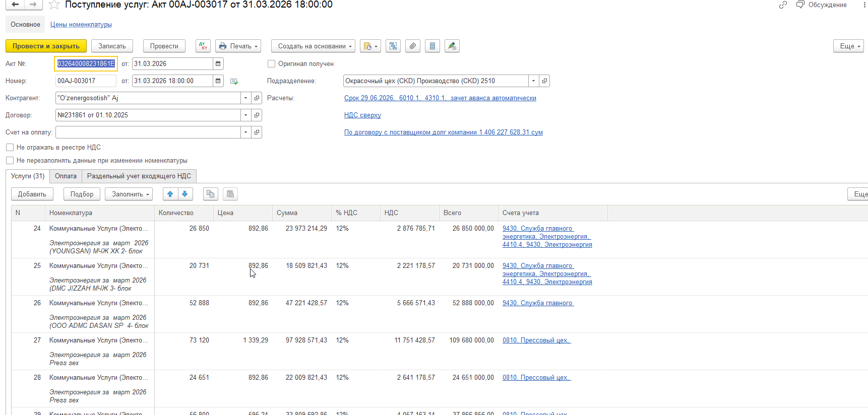Select the quantity cell 73 120 in row 27
868x415 pixels.
click(184, 340)
